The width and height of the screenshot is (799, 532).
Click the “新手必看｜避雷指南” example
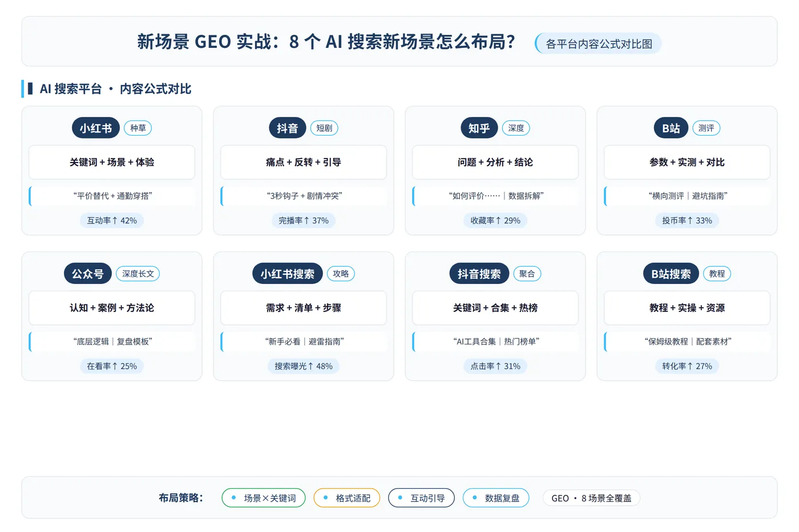click(x=304, y=342)
